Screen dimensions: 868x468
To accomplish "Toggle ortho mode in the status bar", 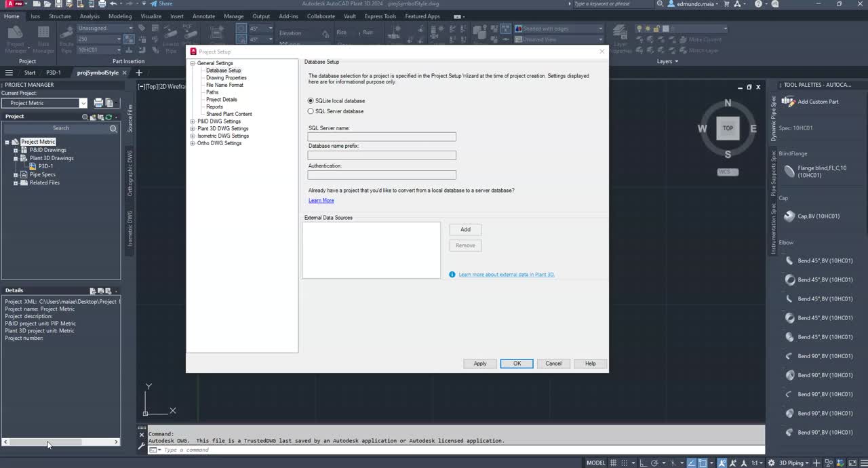I will [x=644, y=463].
